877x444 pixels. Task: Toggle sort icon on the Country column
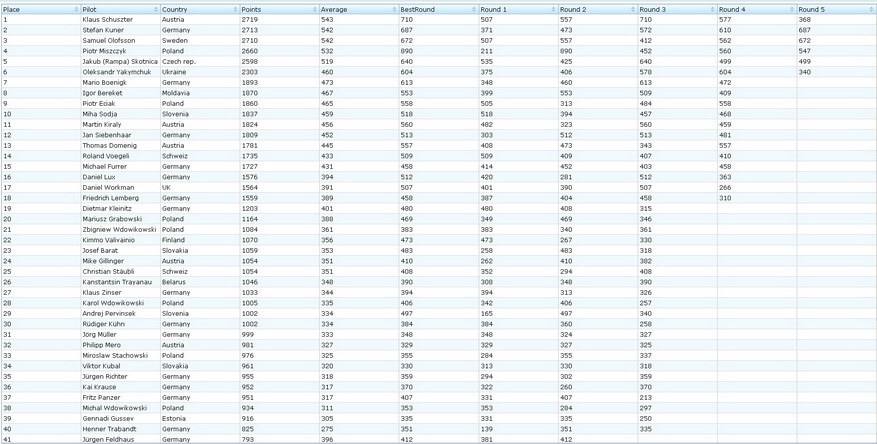pyautogui.click(x=235, y=9)
